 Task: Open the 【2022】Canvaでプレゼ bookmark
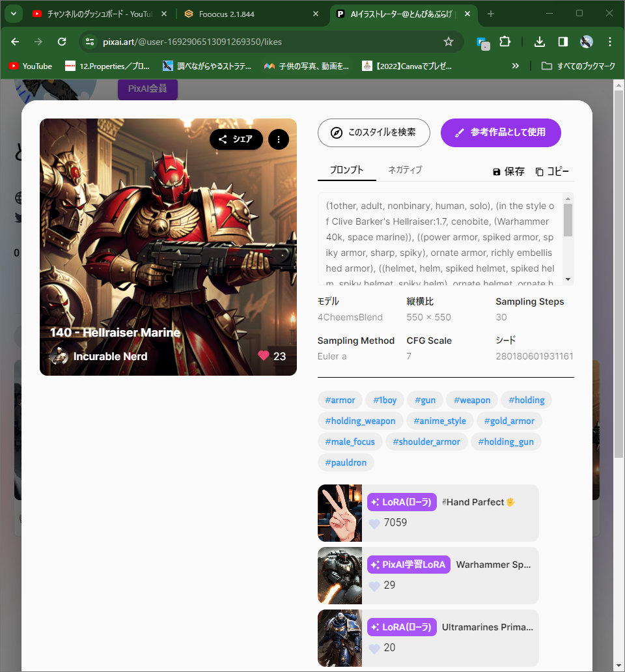coord(407,66)
